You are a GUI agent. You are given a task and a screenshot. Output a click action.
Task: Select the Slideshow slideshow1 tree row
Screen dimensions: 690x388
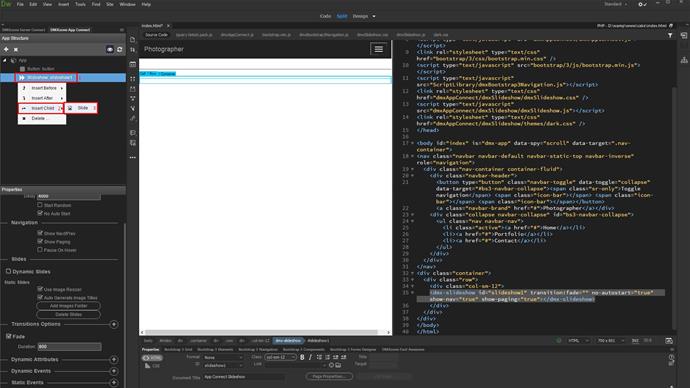tap(63, 77)
